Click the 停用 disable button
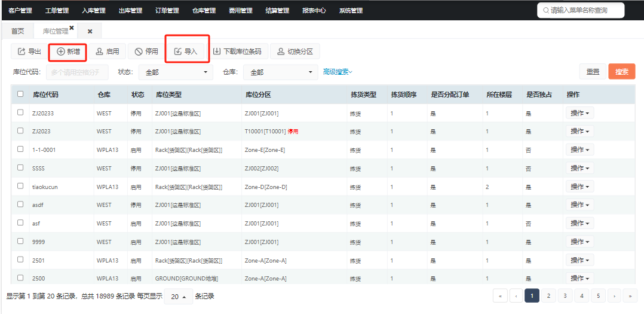This screenshot has height=314, width=644. click(x=146, y=51)
